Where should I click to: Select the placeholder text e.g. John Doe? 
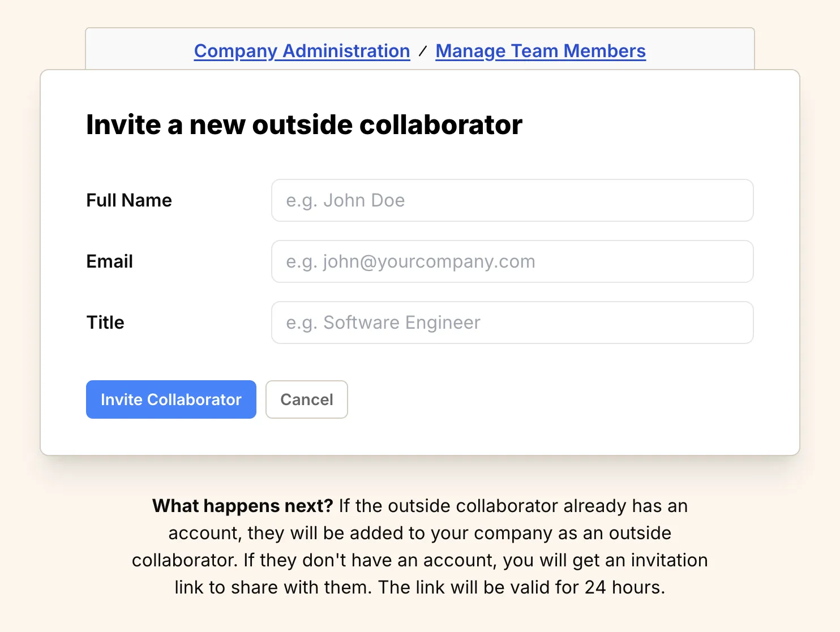[345, 200]
